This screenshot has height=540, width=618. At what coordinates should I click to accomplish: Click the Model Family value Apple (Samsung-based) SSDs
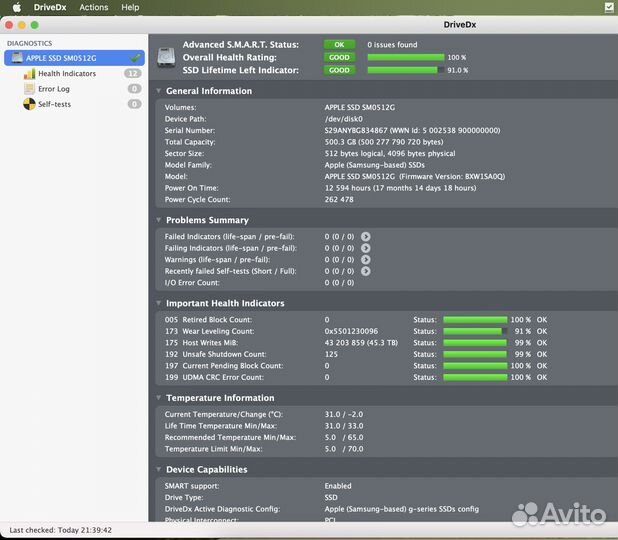point(374,165)
